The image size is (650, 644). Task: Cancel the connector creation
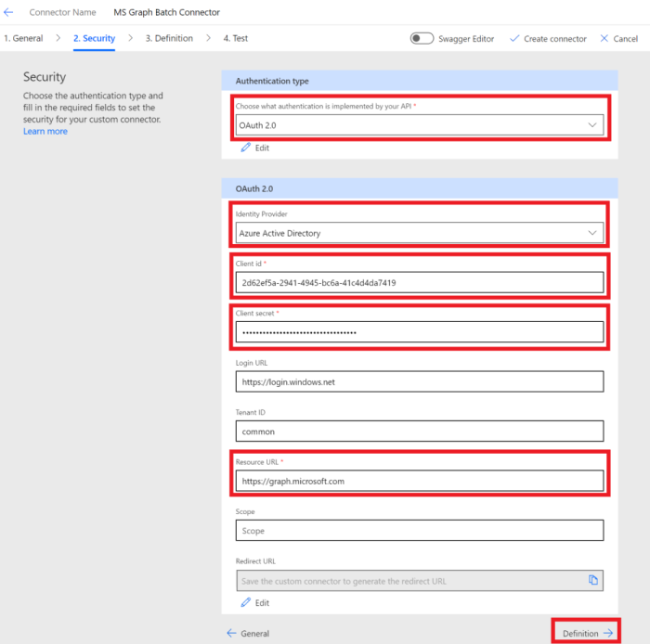pos(619,39)
